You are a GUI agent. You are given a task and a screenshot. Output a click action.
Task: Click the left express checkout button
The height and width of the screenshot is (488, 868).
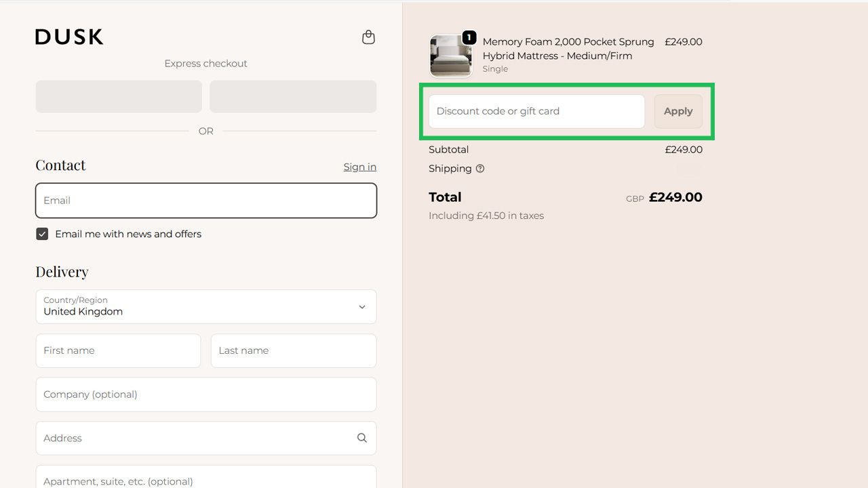(x=118, y=96)
